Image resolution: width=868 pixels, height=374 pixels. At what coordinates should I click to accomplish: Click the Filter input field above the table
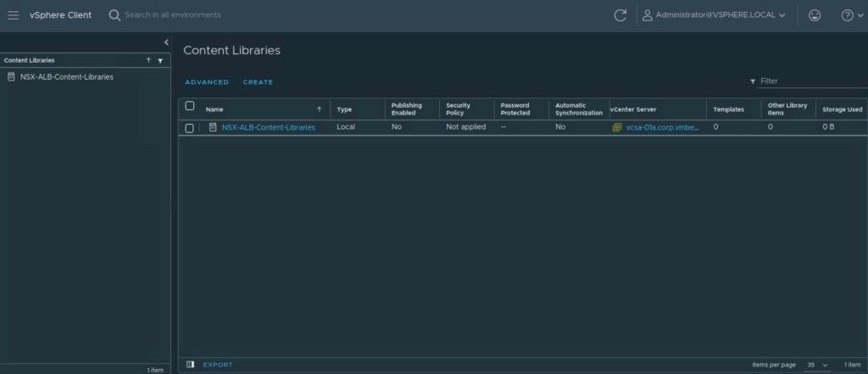(810, 81)
